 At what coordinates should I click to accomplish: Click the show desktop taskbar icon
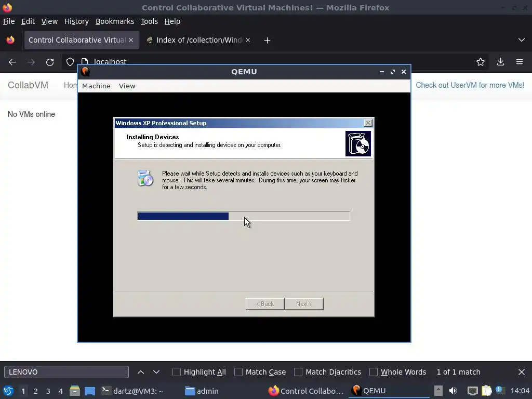[90, 391]
